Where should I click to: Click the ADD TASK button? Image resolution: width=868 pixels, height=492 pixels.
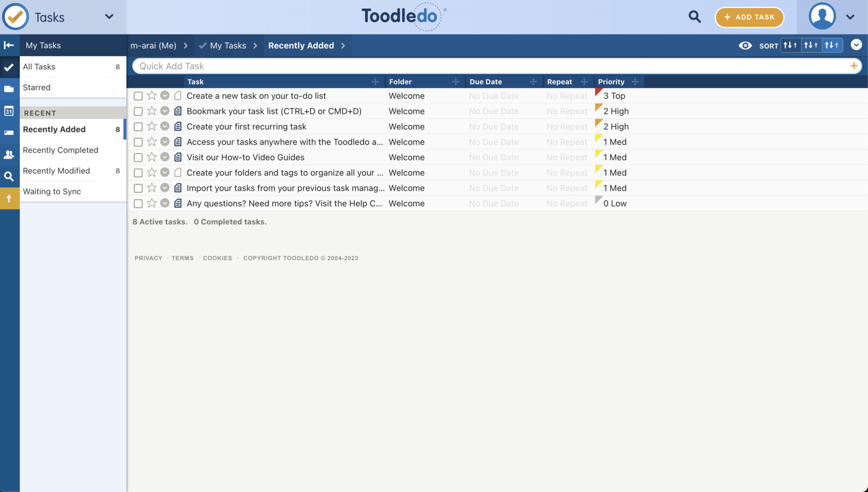pyautogui.click(x=749, y=17)
